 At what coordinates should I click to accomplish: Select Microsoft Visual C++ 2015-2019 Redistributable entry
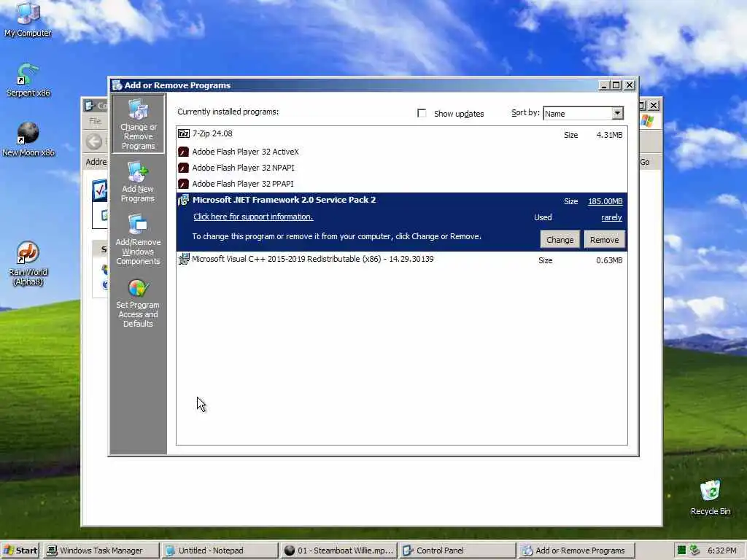point(402,260)
